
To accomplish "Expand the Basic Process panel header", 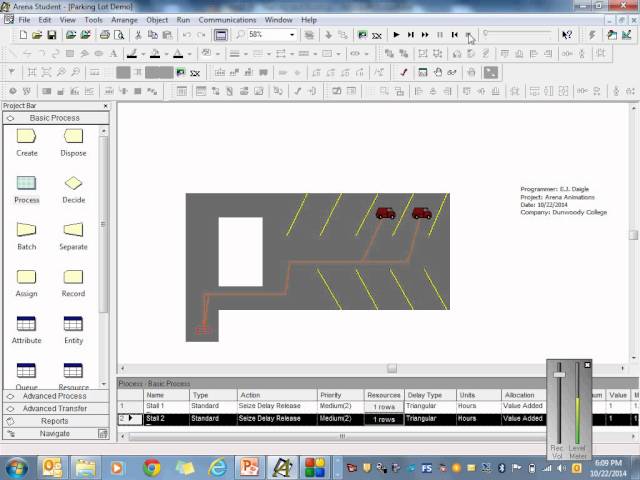I will click(56, 118).
